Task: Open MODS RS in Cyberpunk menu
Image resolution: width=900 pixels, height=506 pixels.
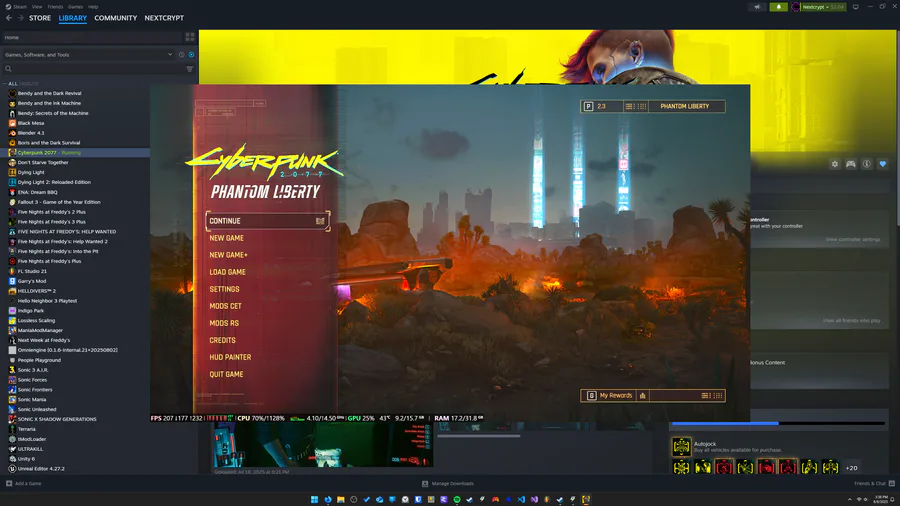Action: 224,323
